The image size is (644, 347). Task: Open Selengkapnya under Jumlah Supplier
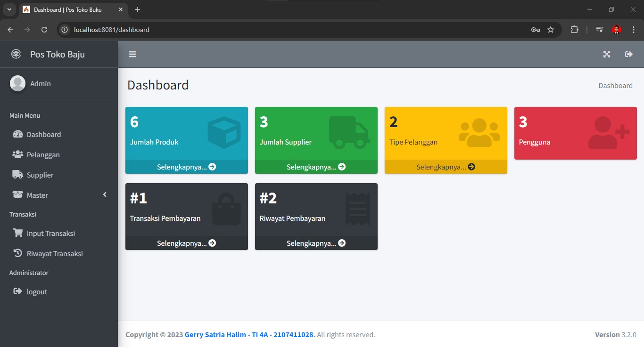pyautogui.click(x=316, y=167)
